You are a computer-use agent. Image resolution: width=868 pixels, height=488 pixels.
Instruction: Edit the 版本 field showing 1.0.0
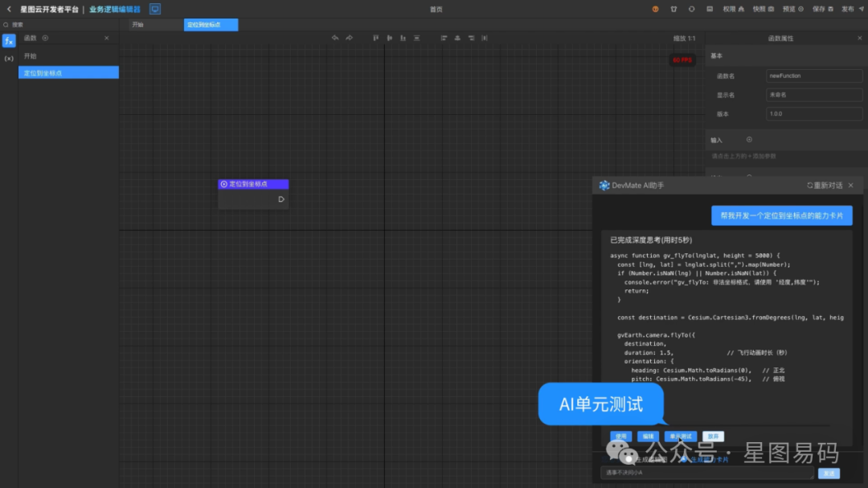coord(813,113)
